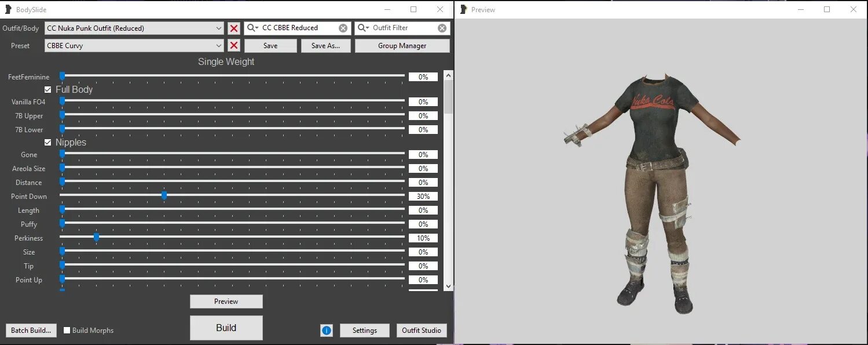Open the Settings dialog
This screenshot has width=868, height=345.
[x=365, y=331]
